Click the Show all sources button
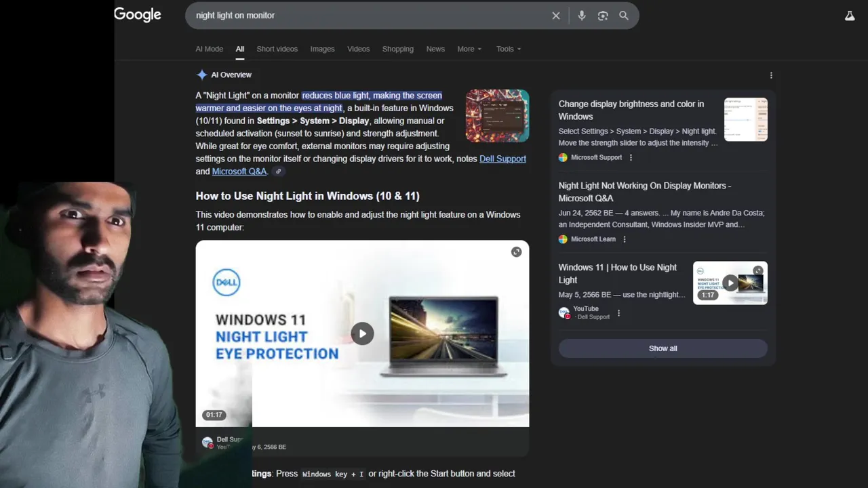868x488 pixels. pos(663,348)
